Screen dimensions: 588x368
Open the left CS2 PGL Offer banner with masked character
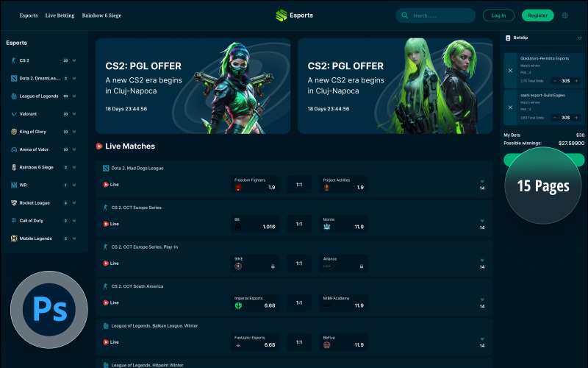[193, 85]
